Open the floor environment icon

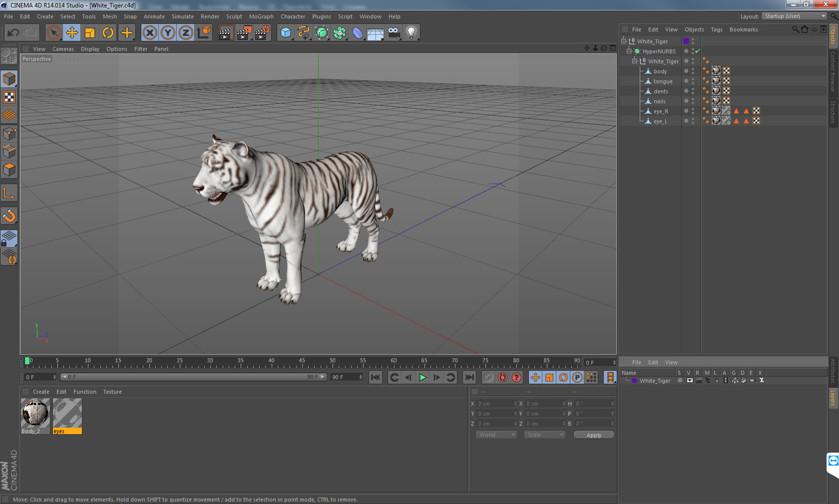(x=376, y=33)
